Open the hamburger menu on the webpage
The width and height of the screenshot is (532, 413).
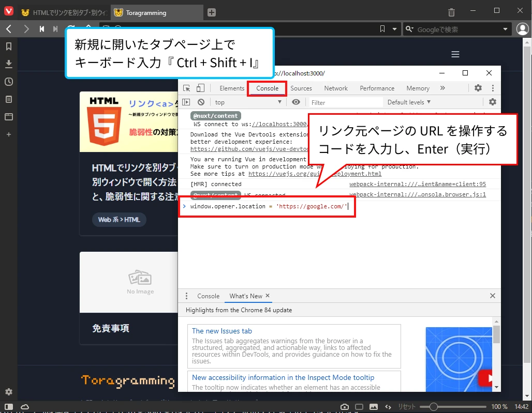(455, 54)
